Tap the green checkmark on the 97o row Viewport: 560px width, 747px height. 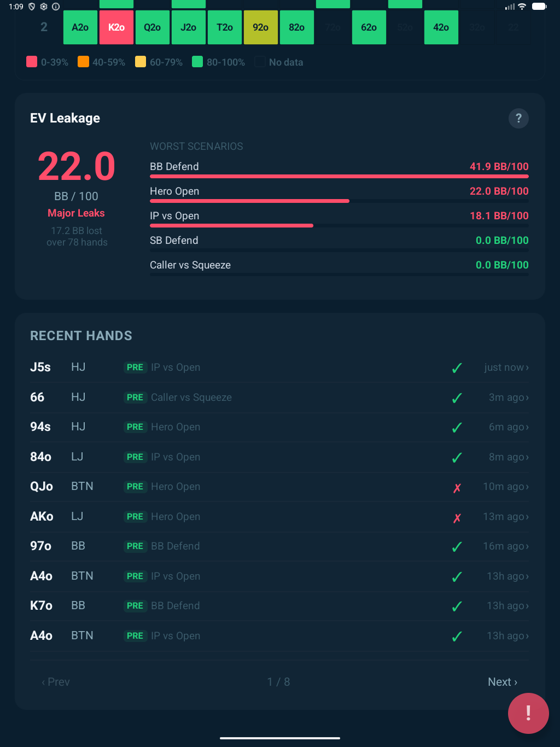[457, 547]
